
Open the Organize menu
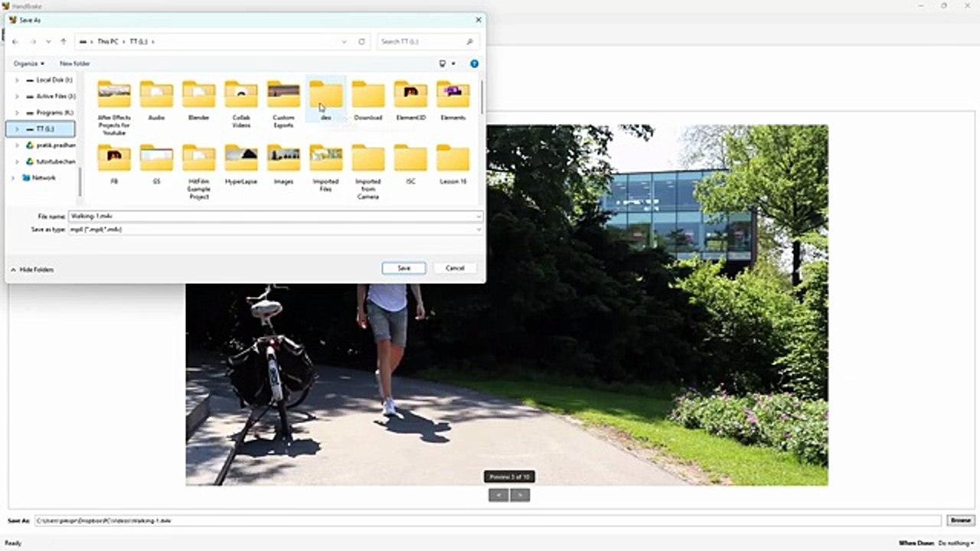(x=29, y=64)
